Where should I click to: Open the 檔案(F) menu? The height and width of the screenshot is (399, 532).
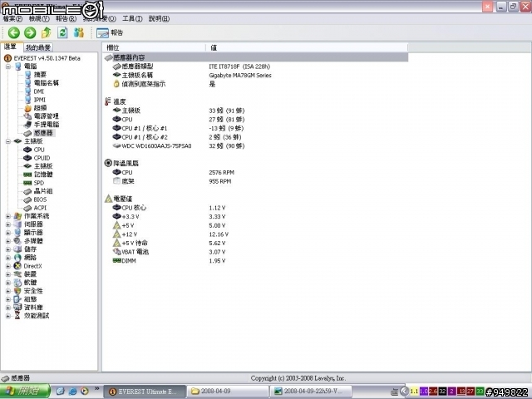click(x=12, y=18)
